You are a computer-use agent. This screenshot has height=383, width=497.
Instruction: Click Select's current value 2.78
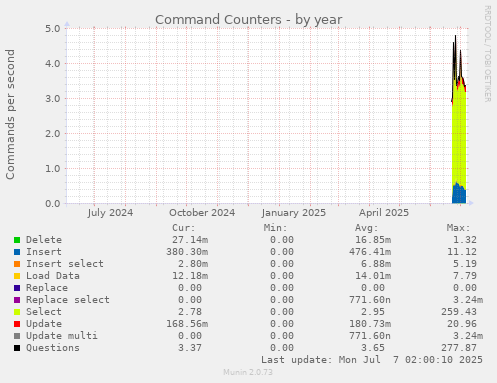pos(190,312)
